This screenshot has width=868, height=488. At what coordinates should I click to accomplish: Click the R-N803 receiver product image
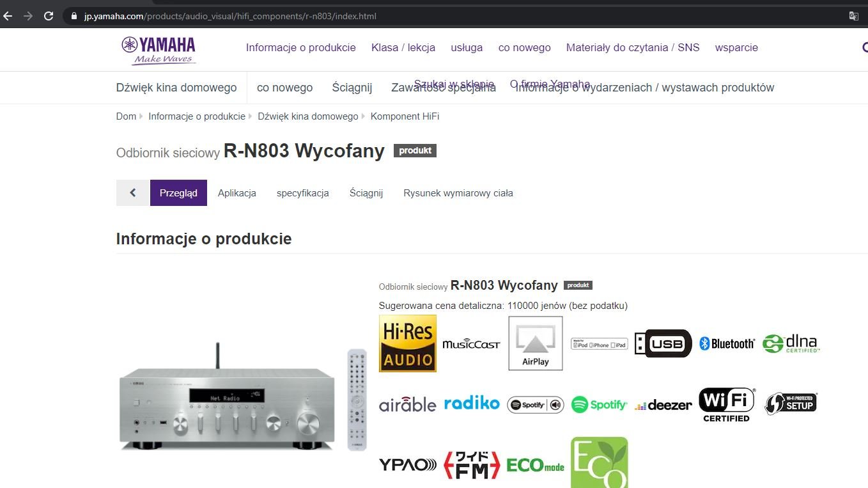tap(227, 398)
